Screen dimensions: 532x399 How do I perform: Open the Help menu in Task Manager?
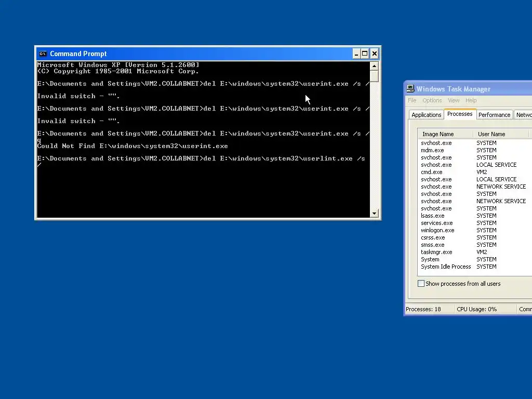(x=471, y=100)
